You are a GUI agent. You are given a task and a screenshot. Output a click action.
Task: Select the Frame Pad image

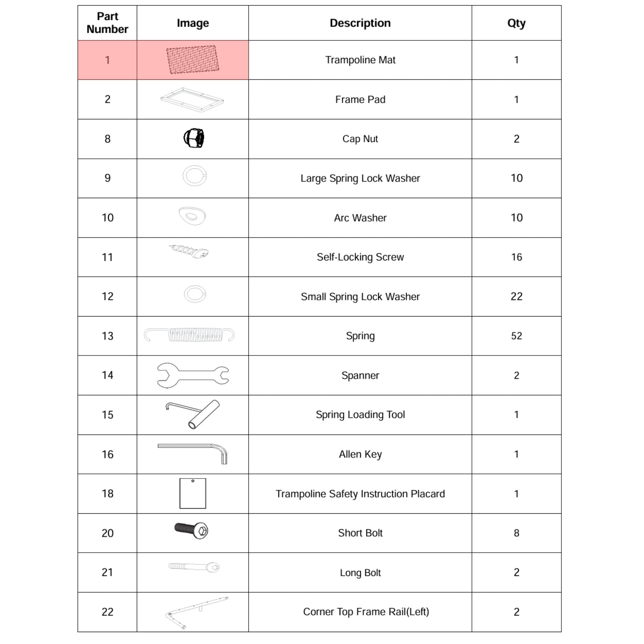192,100
